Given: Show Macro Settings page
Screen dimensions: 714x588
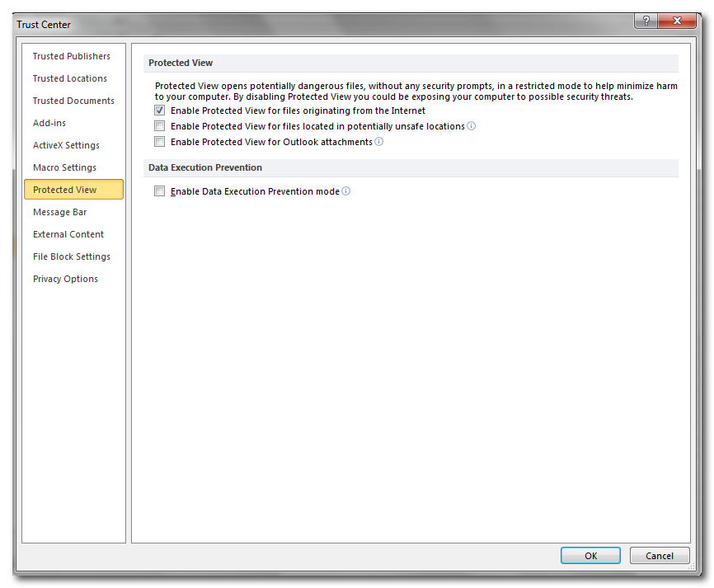Looking at the screenshot, I should (64, 167).
